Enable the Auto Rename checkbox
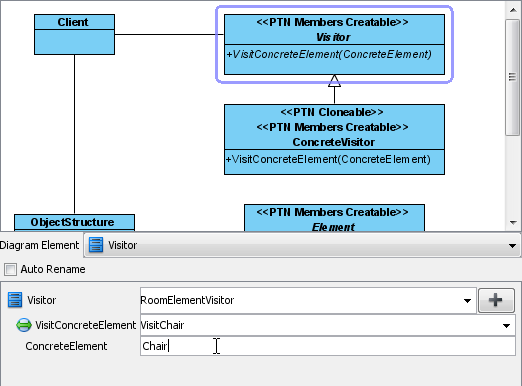Screen dimensions: 522x386 pyautogui.click(x=10, y=269)
